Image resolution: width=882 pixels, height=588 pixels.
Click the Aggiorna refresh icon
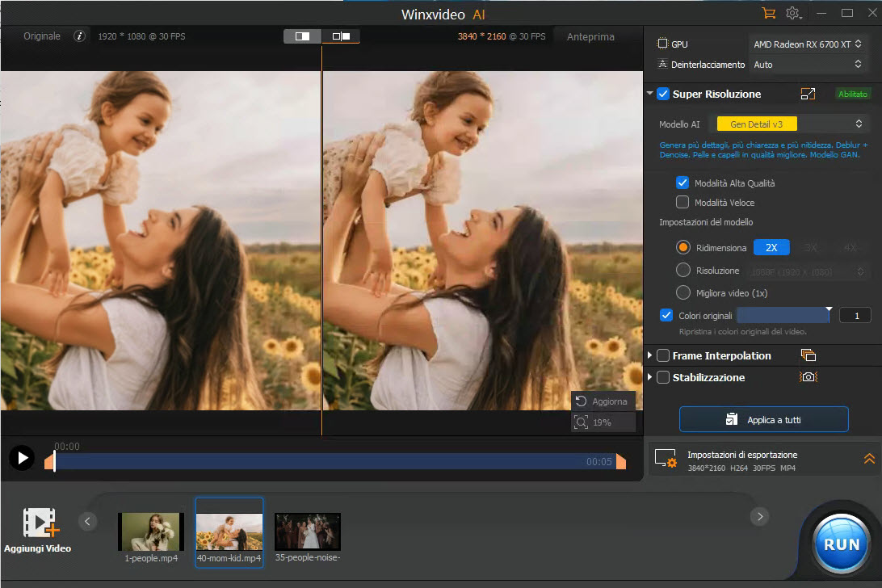pyautogui.click(x=581, y=401)
